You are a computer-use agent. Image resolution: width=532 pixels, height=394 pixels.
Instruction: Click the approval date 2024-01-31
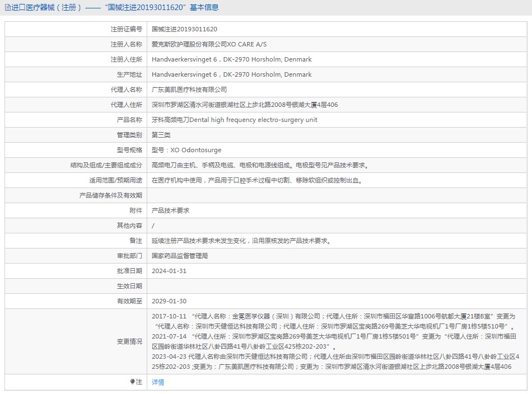point(169,271)
